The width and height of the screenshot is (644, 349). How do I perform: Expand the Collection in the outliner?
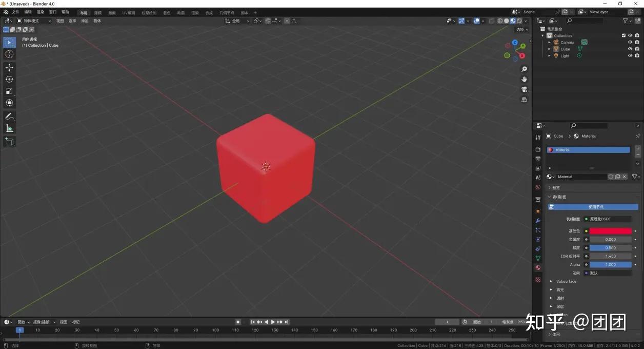coord(543,35)
